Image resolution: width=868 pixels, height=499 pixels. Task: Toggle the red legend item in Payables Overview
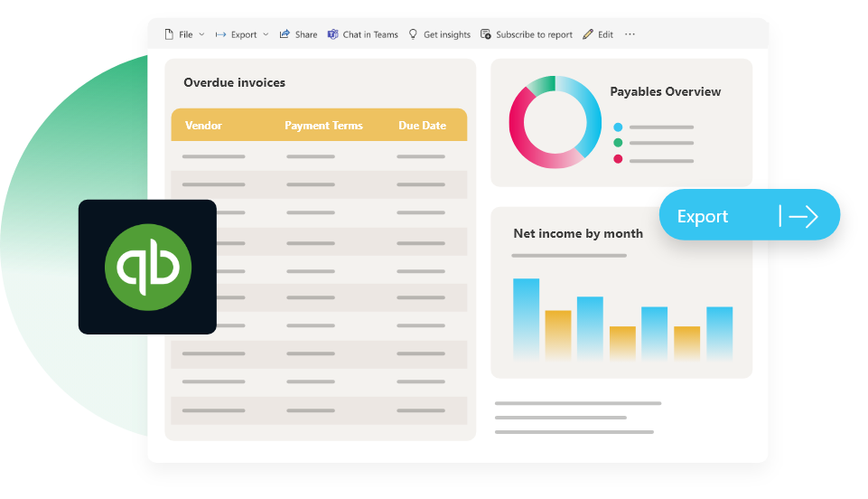[x=618, y=159]
